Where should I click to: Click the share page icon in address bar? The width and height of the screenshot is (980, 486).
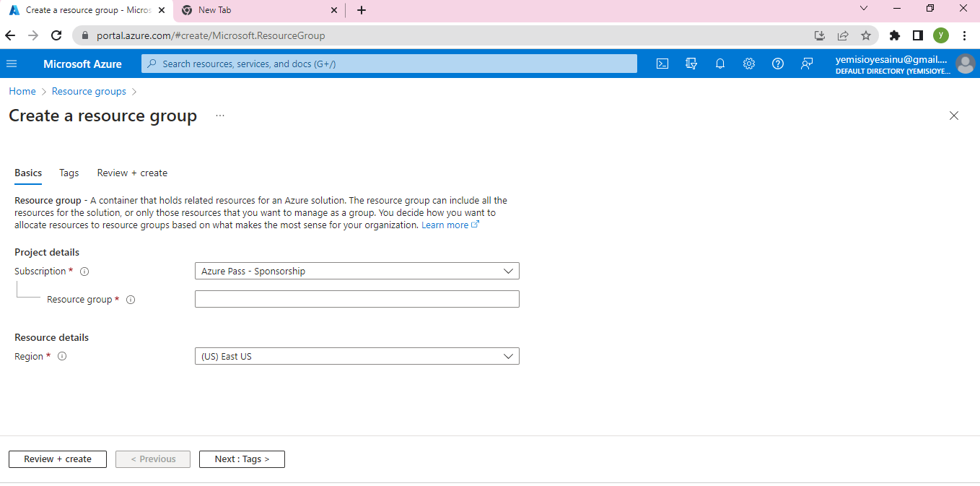tap(843, 35)
